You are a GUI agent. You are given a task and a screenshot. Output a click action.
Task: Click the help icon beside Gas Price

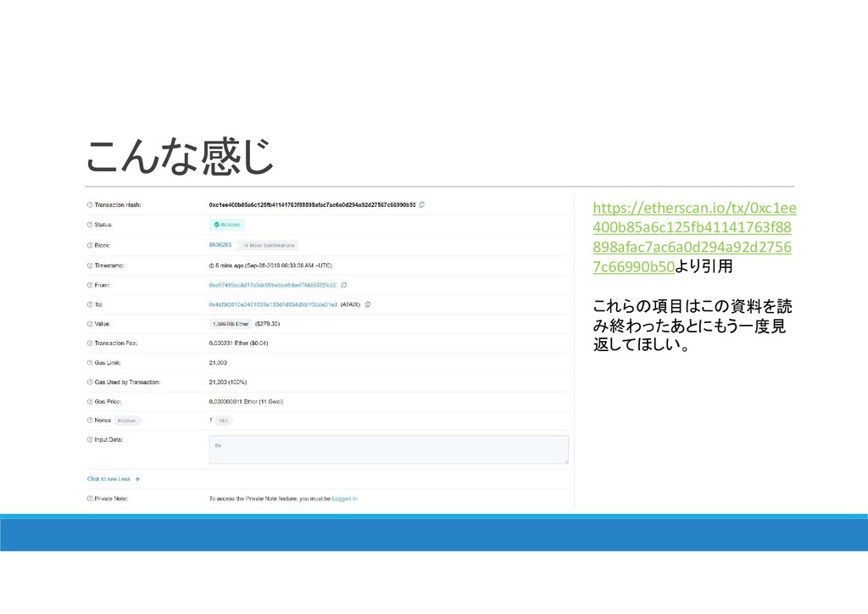(90, 401)
